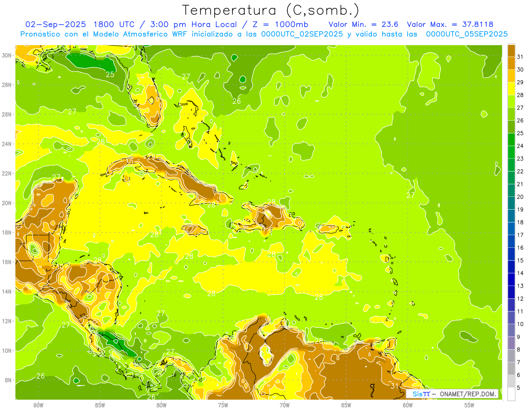Click the legend swatch between 24 and 25
Viewport: 532px width, 411px height.
point(511,139)
